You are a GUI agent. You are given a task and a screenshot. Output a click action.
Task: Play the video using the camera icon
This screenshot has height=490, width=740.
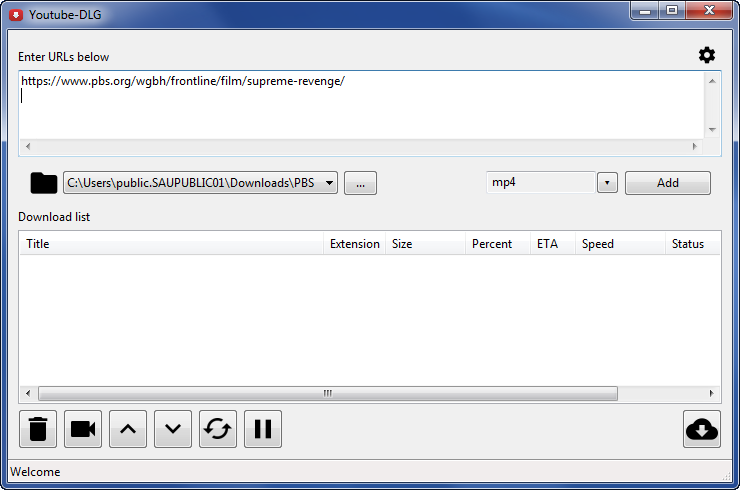point(83,429)
